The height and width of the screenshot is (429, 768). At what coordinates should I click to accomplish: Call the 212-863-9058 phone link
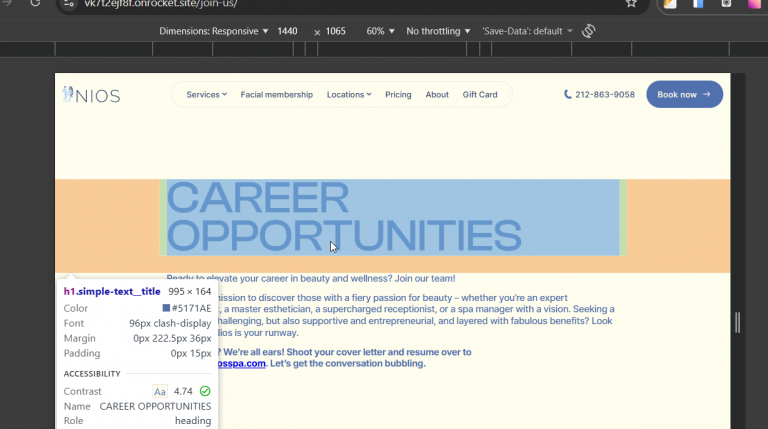604,95
